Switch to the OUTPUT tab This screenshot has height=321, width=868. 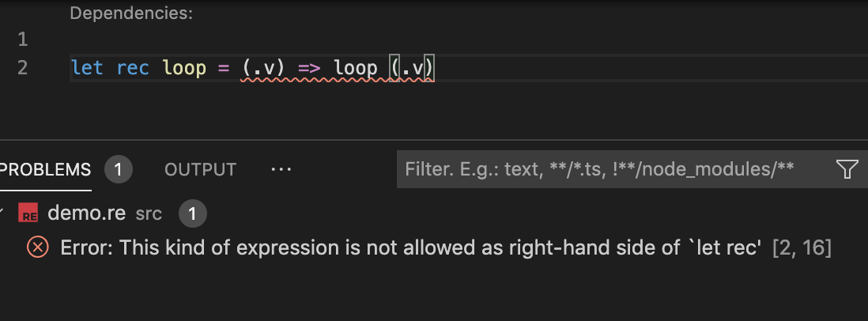200,169
